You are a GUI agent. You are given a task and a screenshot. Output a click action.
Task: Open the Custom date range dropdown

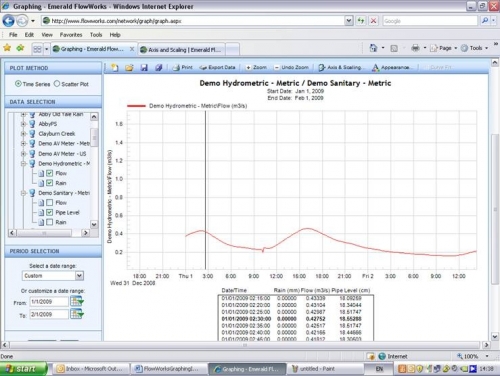(79, 276)
